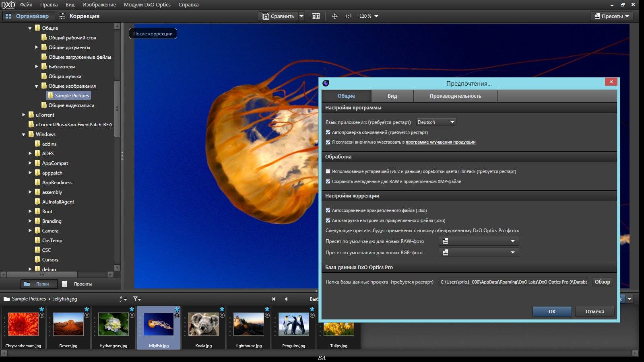Open the Изображение menu
The width and height of the screenshot is (644, 362).
click(x=99, y=4)
